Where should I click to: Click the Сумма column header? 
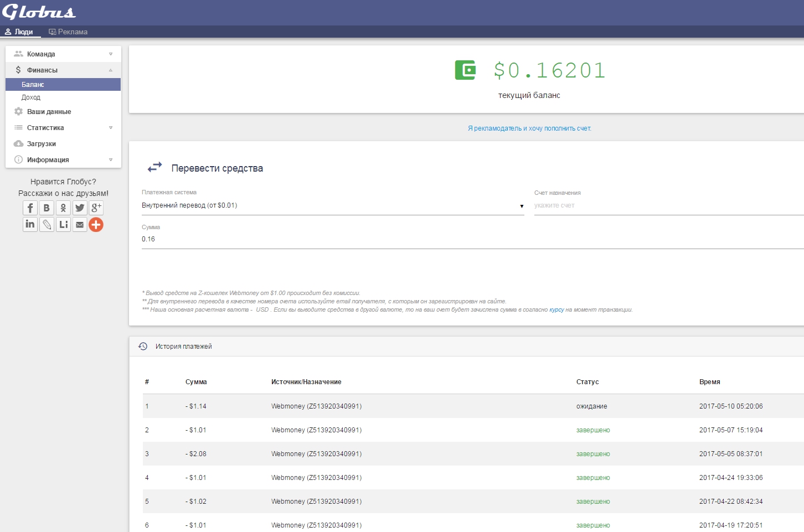[196, 382]
